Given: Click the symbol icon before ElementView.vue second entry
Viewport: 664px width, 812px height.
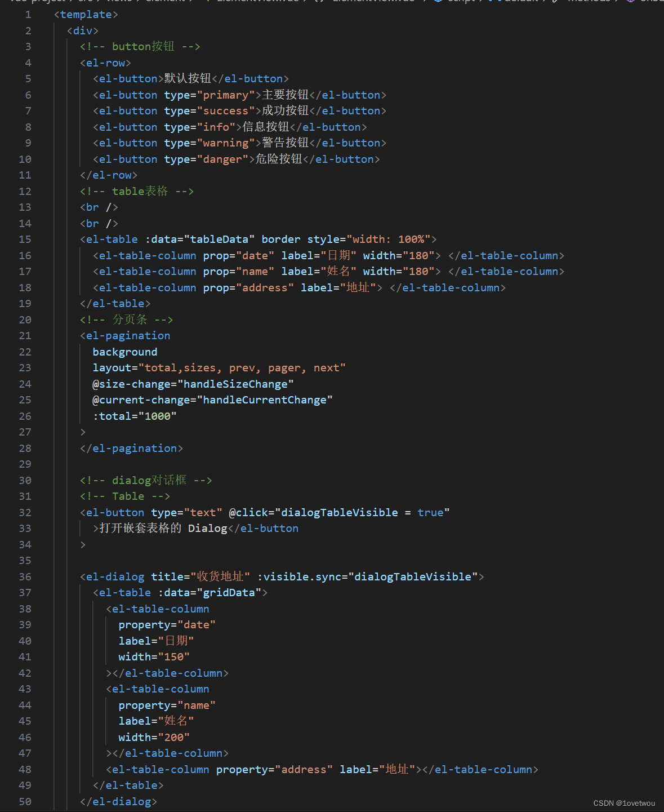Looking at the screenshot, I should point(319,2).
